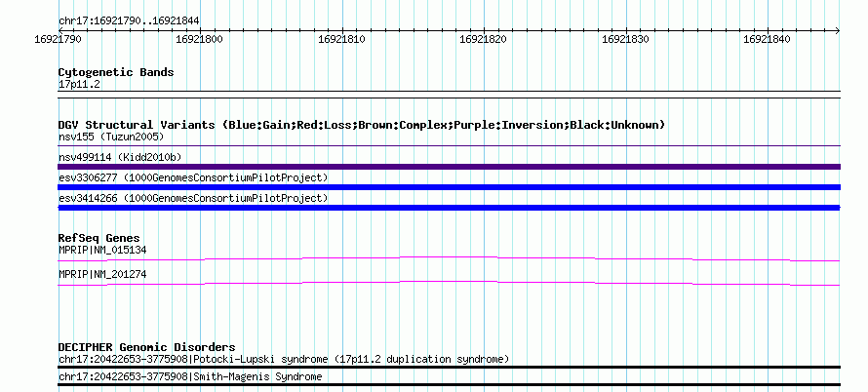This screenshot has height=392, width=868.
Task: Select ruler tick 16921820
Action: coord(484,39)
